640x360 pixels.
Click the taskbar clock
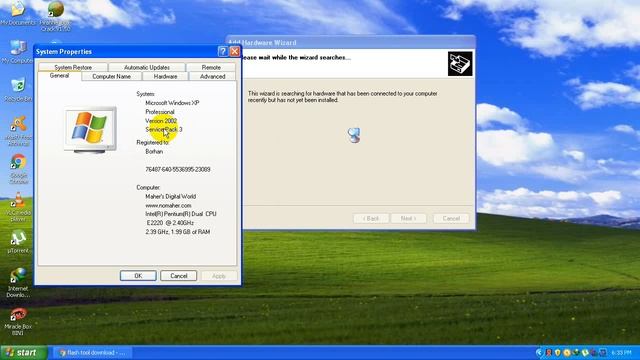[x=622, y=352]
